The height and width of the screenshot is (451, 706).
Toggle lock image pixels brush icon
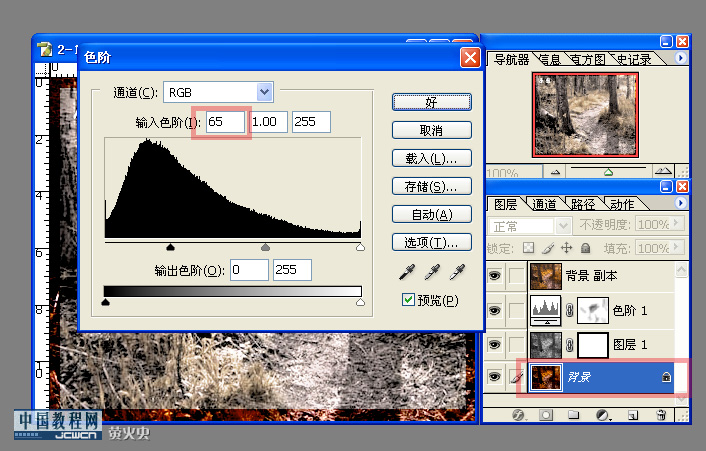coord(548,248)
